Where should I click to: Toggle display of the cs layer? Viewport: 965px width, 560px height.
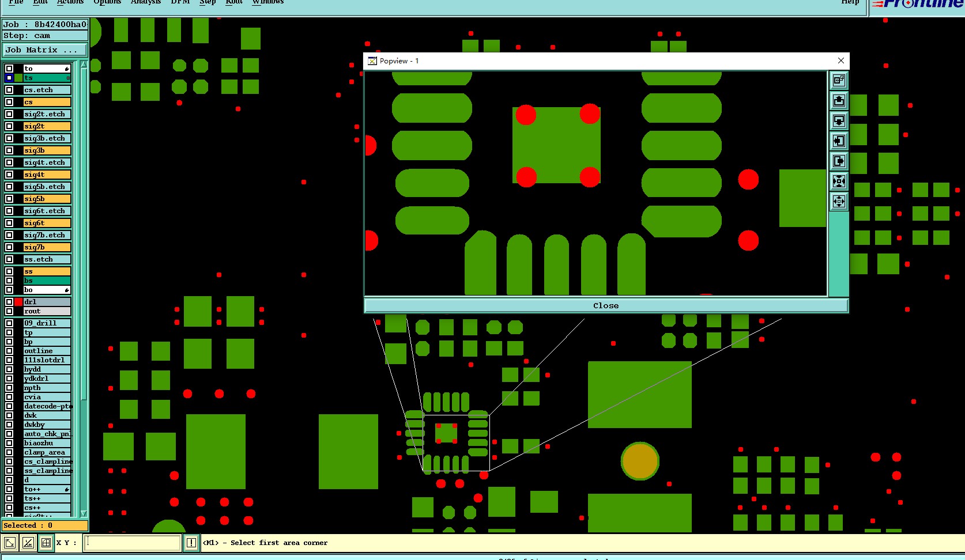pos(9,102)
